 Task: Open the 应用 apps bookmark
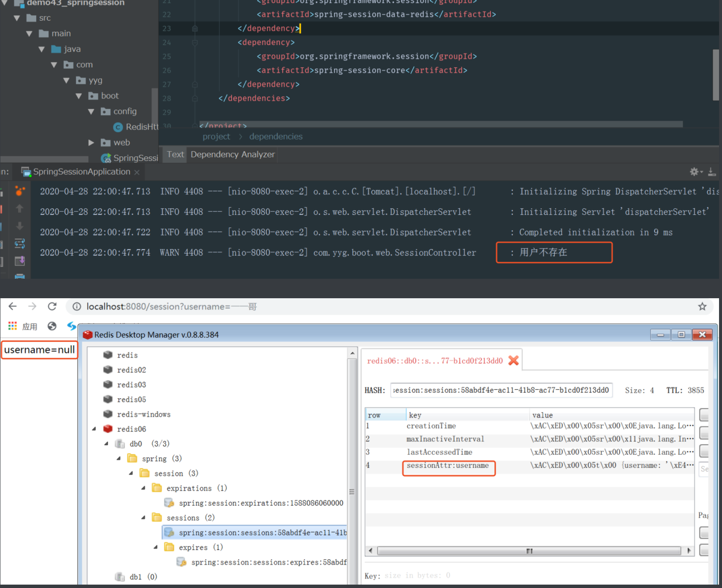click(x=22, y=326)
